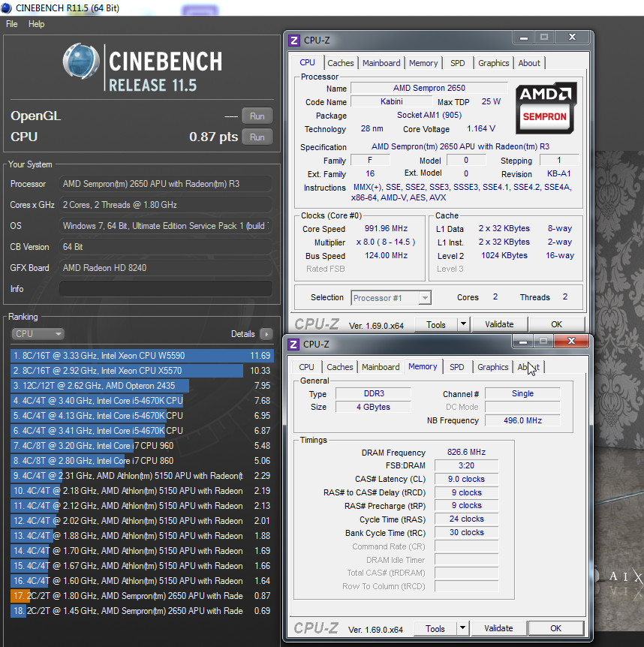Select ranking row 4 Core i5-4670K 3.40 GHz
Screen dimensions: 644x647
point(142,401)
